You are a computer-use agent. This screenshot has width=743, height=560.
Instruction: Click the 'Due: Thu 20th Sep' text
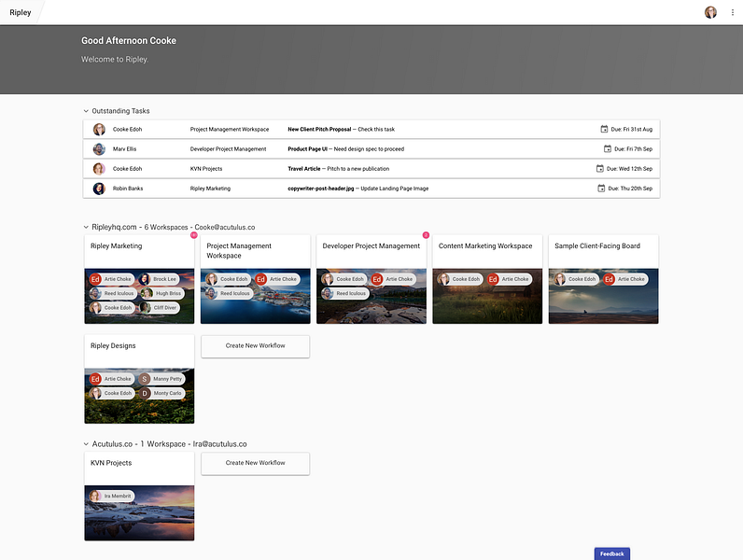tap(630, 189)
